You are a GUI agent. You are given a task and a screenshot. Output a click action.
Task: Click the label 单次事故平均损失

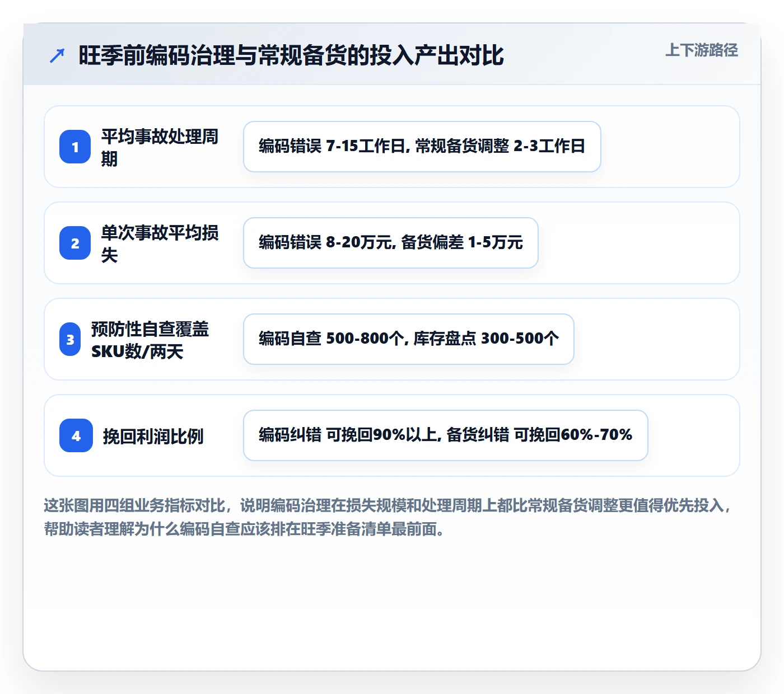pyautogui.click(x=160, y=243)
